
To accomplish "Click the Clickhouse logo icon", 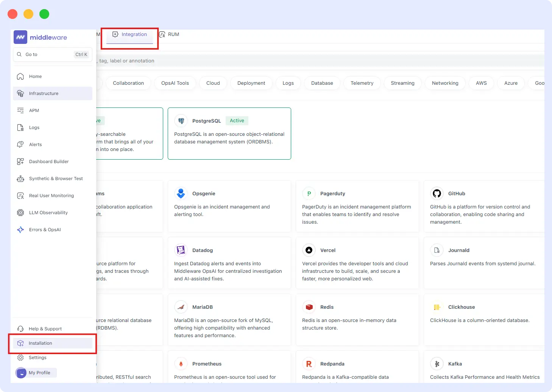I will point(437,307).
